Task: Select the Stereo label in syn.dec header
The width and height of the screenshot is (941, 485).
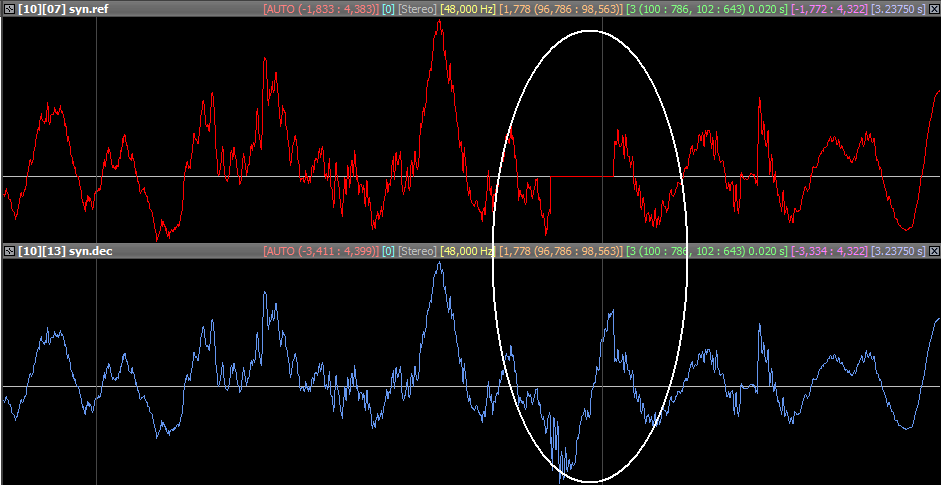Action: coord(418,250)
